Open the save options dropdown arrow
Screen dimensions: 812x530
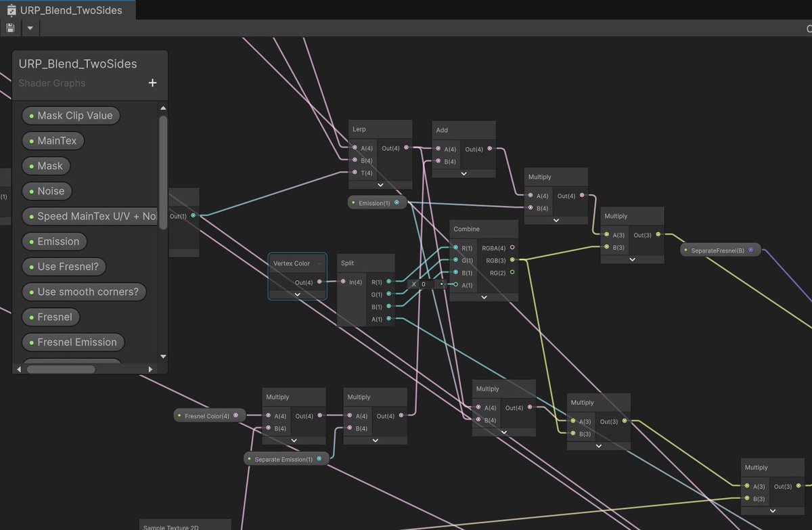pos(30,28)
